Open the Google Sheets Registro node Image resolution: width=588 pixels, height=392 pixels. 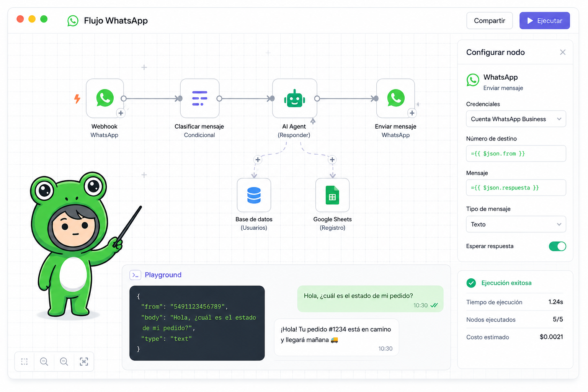(332, 195)
